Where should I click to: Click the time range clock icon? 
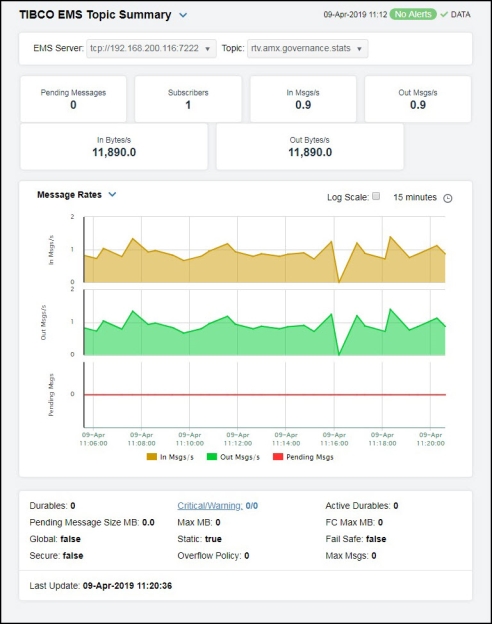(448, 198)
